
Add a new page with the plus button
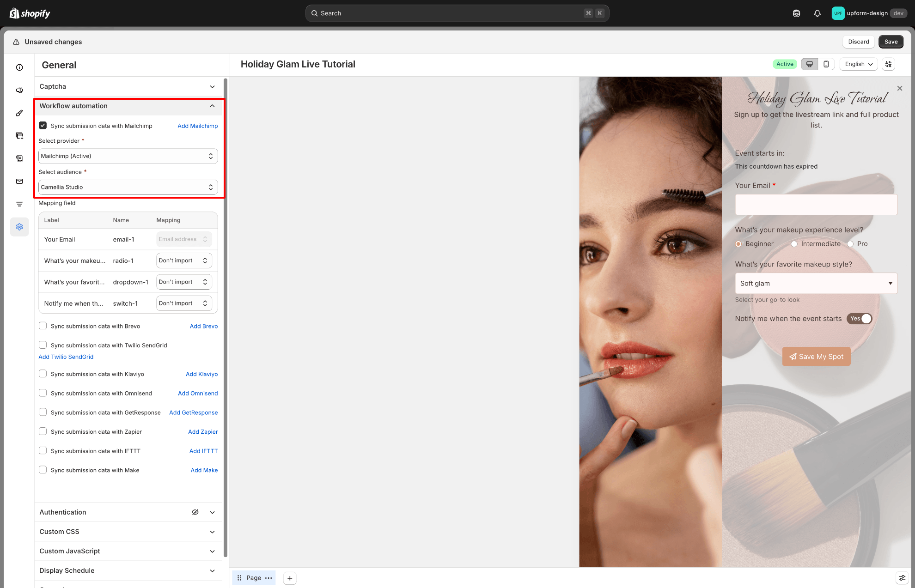[x=290, y=578]
